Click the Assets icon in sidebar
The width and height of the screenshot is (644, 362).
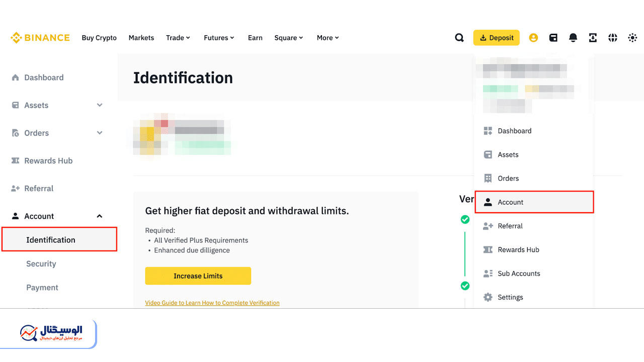(x=15, y=105)
